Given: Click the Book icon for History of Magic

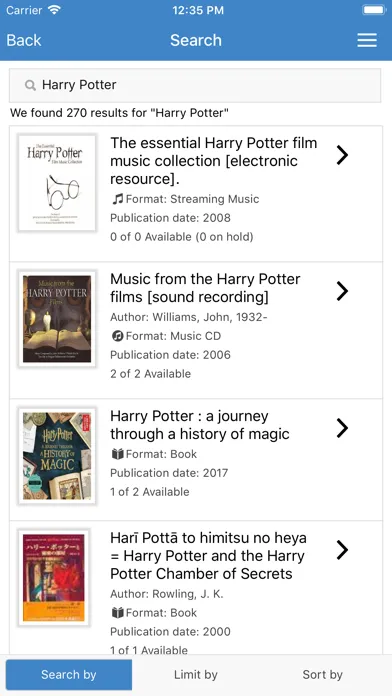Looking at the screenshot, I should (x=117, y=454).
